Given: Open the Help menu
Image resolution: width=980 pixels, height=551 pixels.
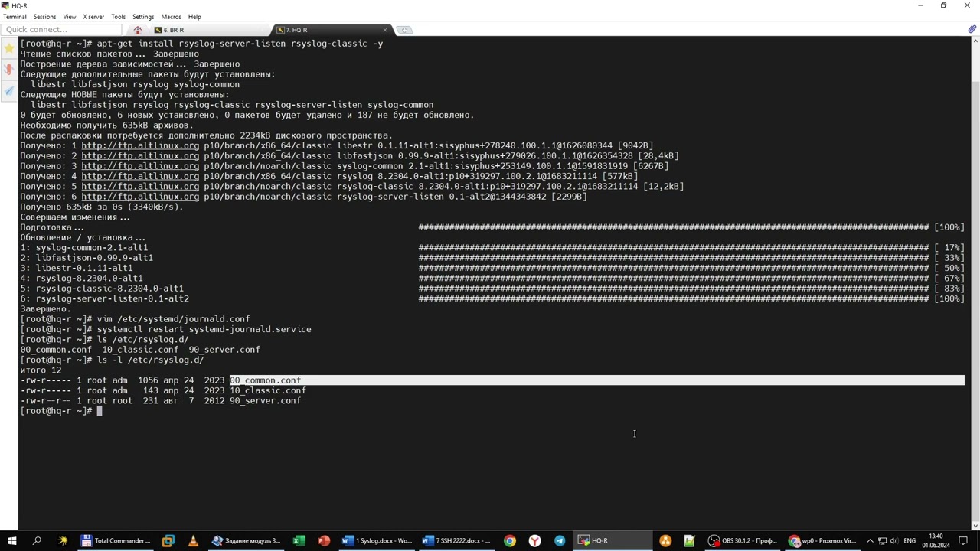Looking at the screenshot, I should click(194, 16).
